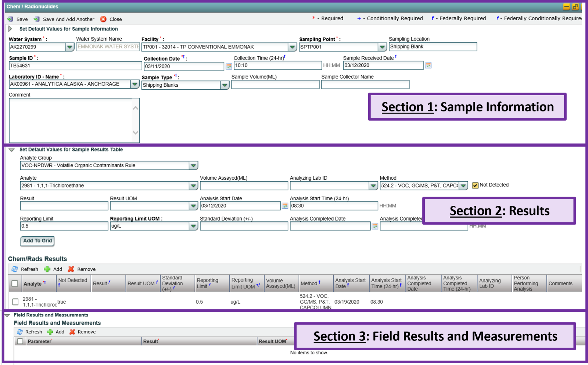Viewport: 588px width, 365px height.
Task: Sort by the Analyte column header
Action: [33, 283]
